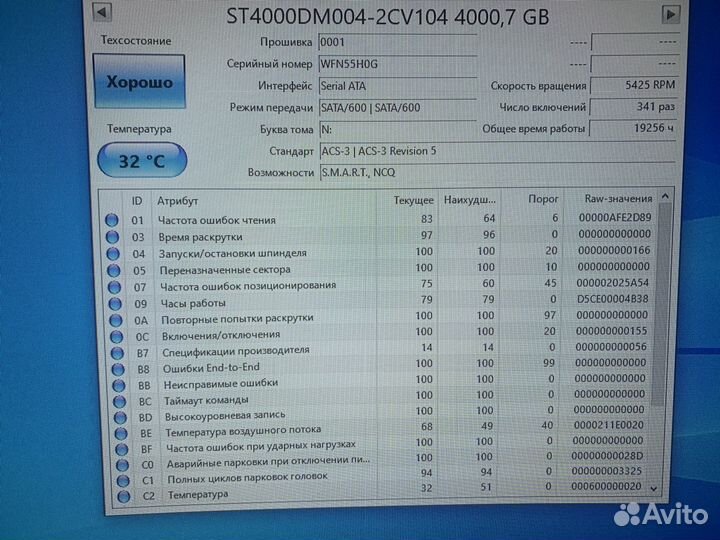The width and height of the screenshot is (720, 540).
Task: Click status circle icon for attribute 0A
Action: 116,321
